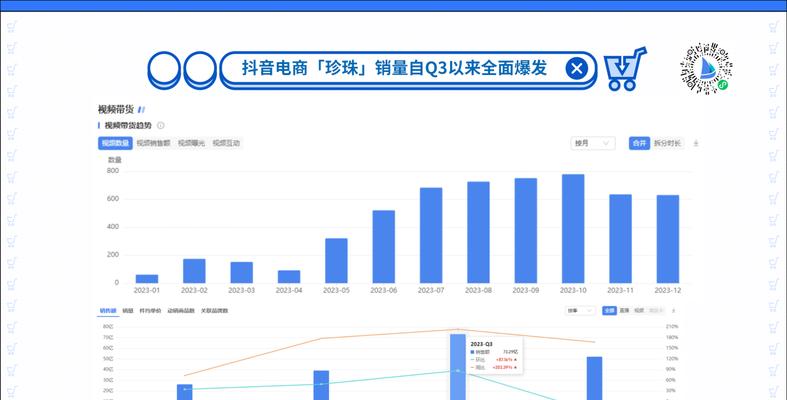Click the 2023-05 bar in video chart
This screenshot has height=400, width=787.
point(336,260)
